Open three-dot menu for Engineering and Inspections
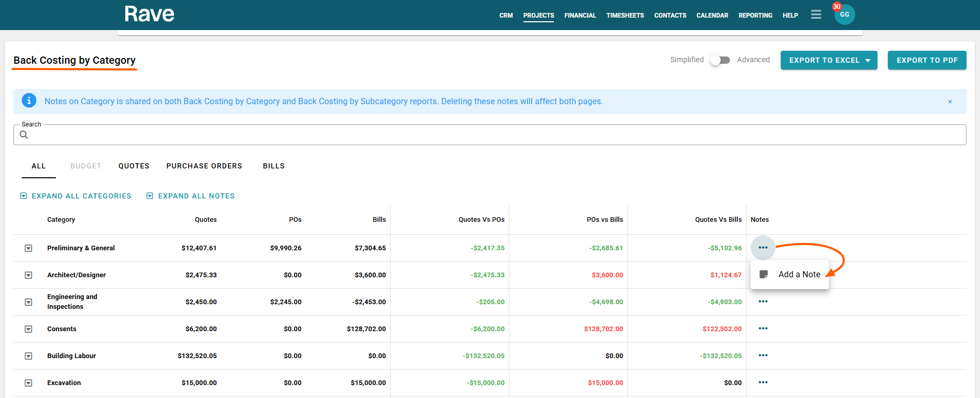The height and width of the screenshot is (398, 980). point(763,302)
